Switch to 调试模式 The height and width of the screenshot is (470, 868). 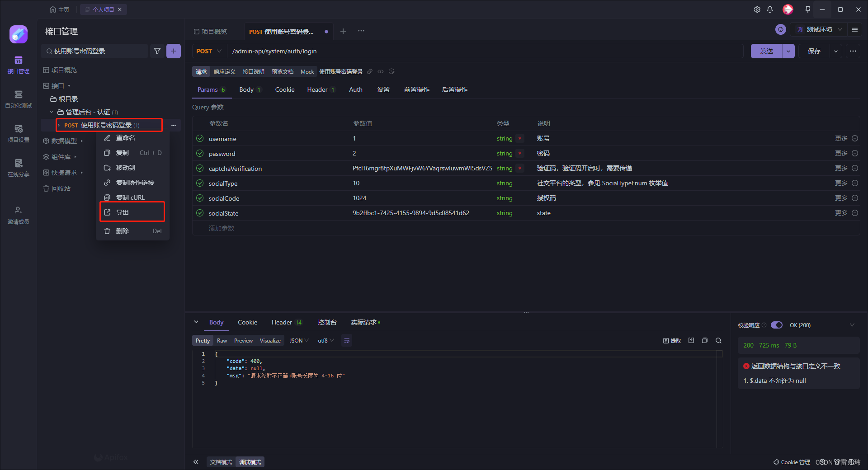tap(250, 462)
